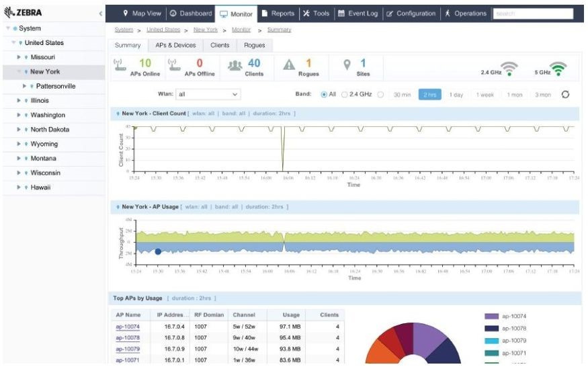Click the refresh icon beside 3 mon
588x377 pixels.
point(566,94)
